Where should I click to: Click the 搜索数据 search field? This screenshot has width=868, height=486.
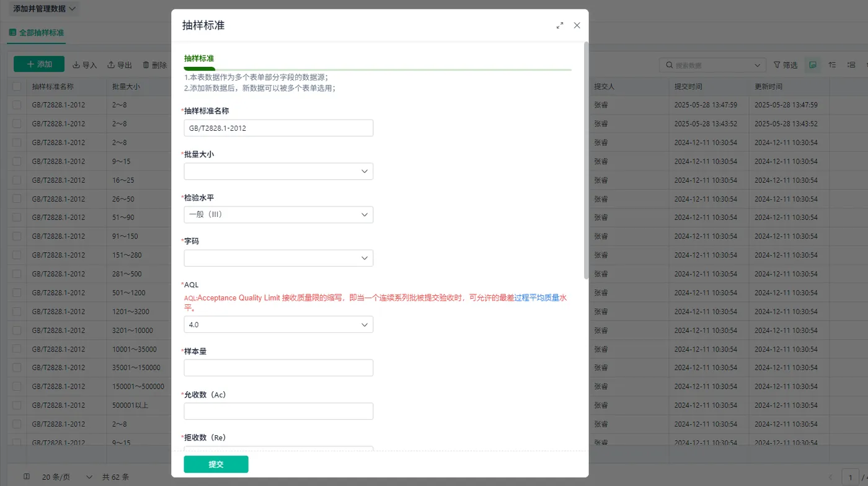coord(712,65)
